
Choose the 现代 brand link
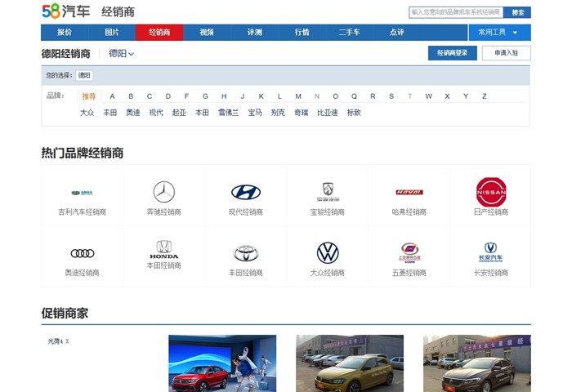click(156, 113)
